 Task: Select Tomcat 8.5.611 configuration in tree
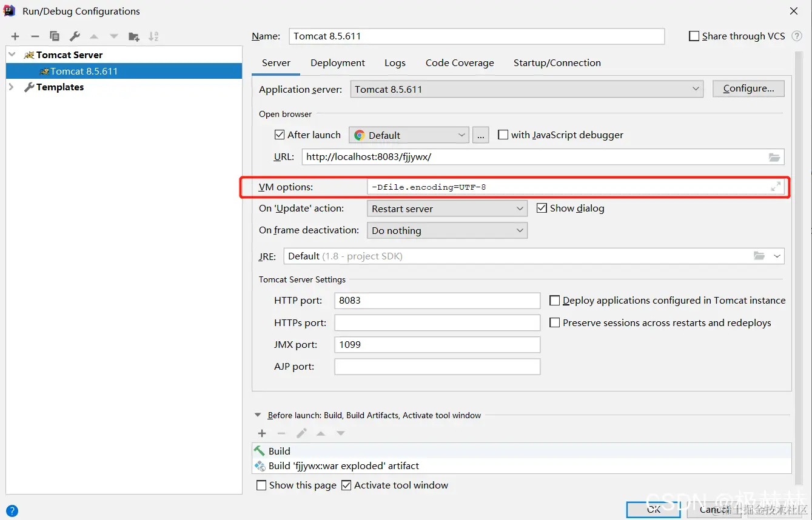click(124, 71)
